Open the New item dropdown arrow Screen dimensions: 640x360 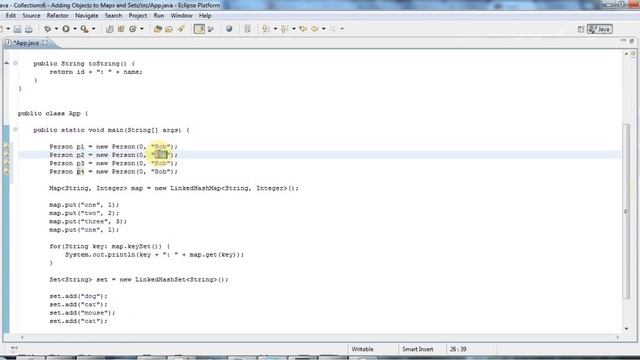(x=8, y=29)
